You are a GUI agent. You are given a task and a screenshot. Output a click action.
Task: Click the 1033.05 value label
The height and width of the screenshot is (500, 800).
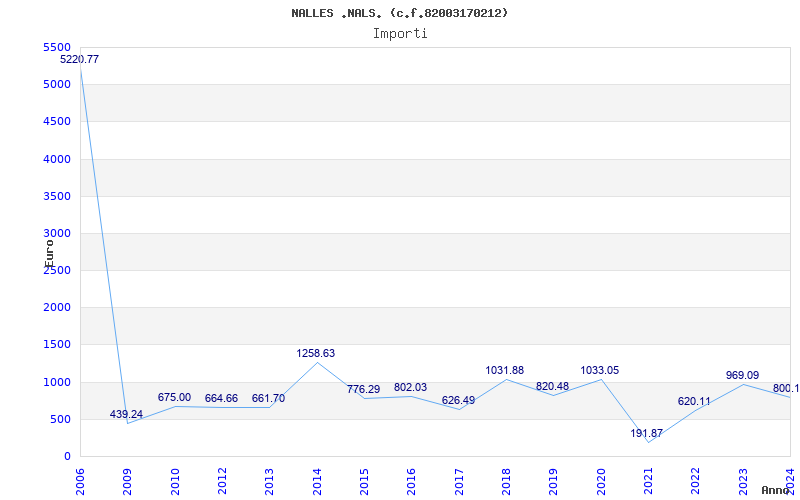pyautogui.click(x=599, y=370)
